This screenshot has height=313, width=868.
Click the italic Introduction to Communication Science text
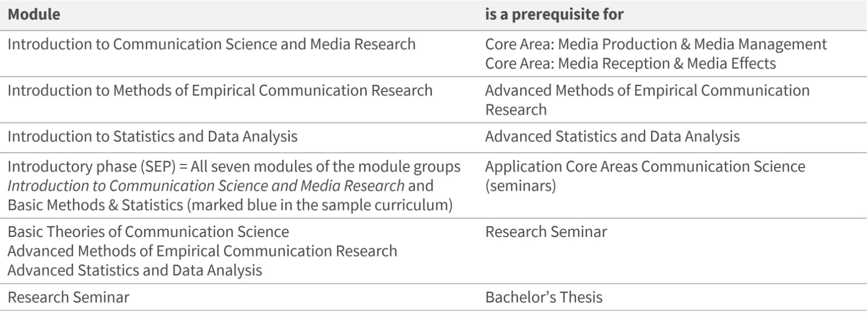[x=206, y=186]
